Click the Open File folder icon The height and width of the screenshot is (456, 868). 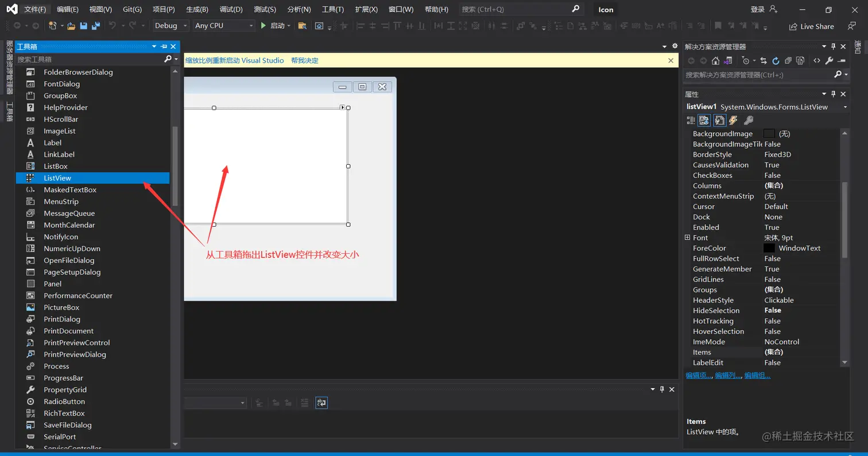click(x=71, y=26)
